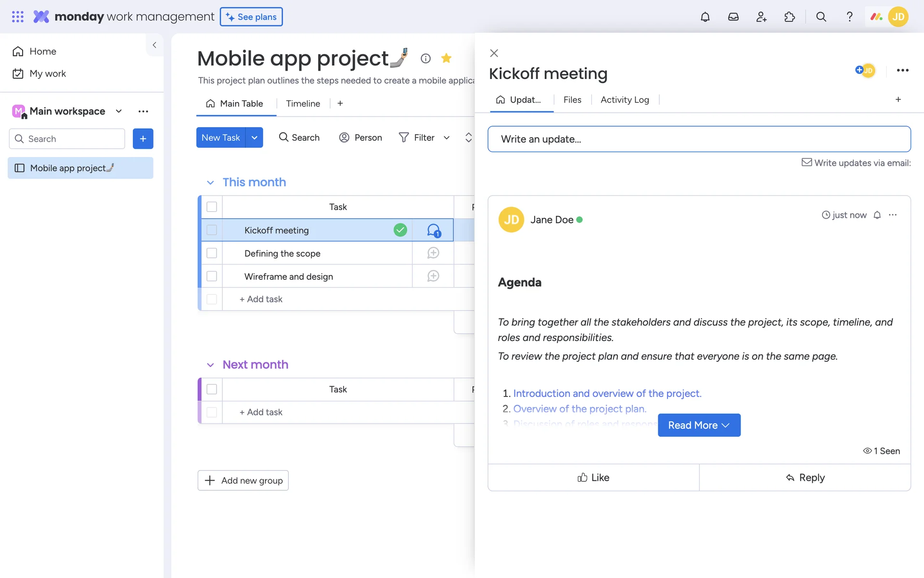The image size is (924, 578).
Task: Star the Mobile app project board
Action: pos(446,58)
